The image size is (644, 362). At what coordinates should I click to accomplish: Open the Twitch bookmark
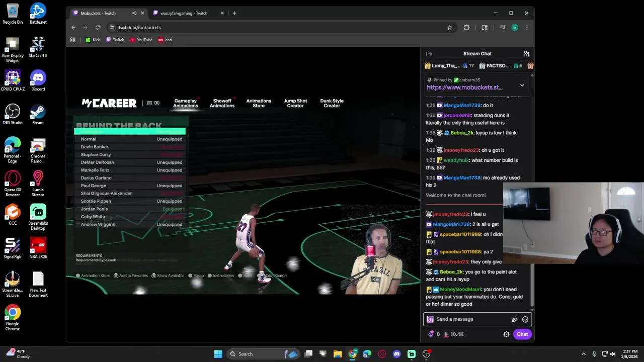[x=115, y=40]
